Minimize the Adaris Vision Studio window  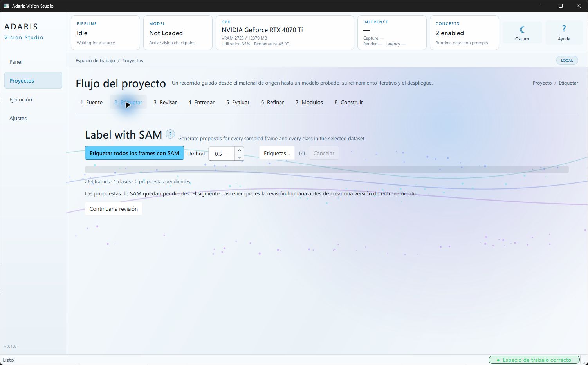[543, 6]
